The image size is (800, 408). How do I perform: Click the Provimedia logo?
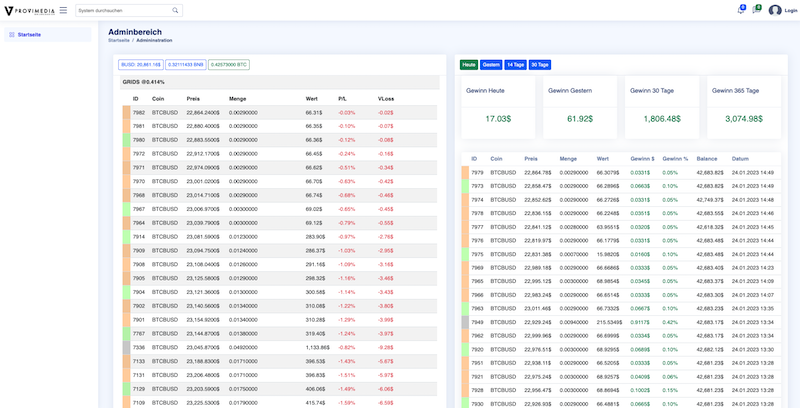tap(30, 10)
